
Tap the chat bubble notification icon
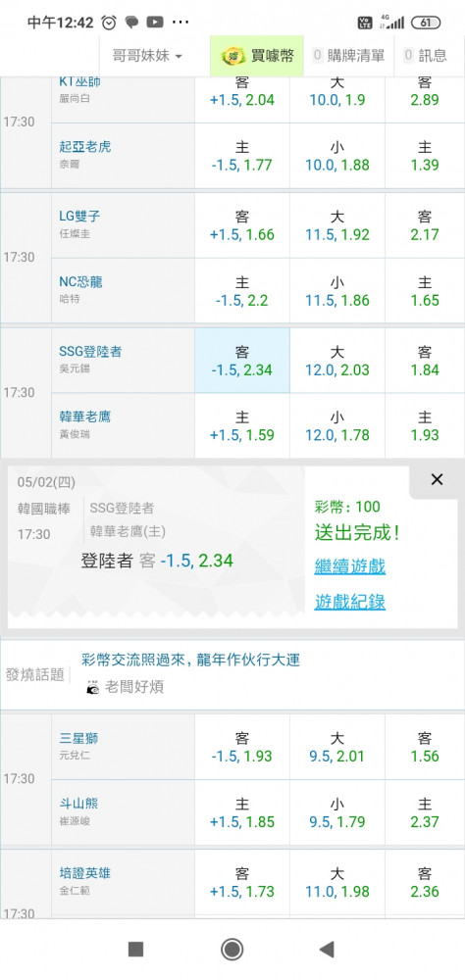click(x=131, y=23)
